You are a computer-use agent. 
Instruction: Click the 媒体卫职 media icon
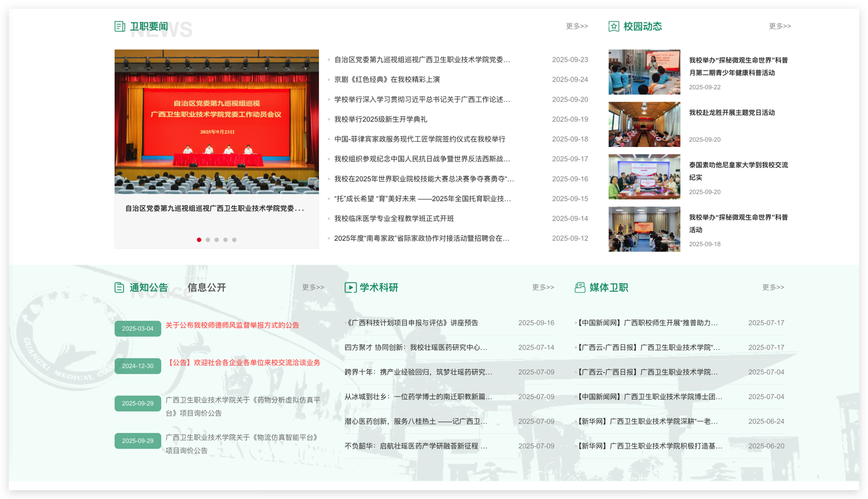580,288
